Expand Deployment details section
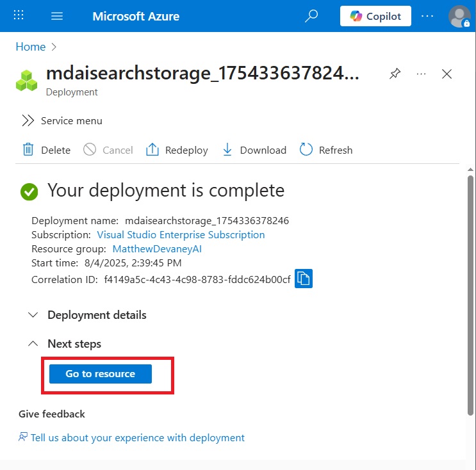Screen dimensions: 476x470 [x=87, y=315]
